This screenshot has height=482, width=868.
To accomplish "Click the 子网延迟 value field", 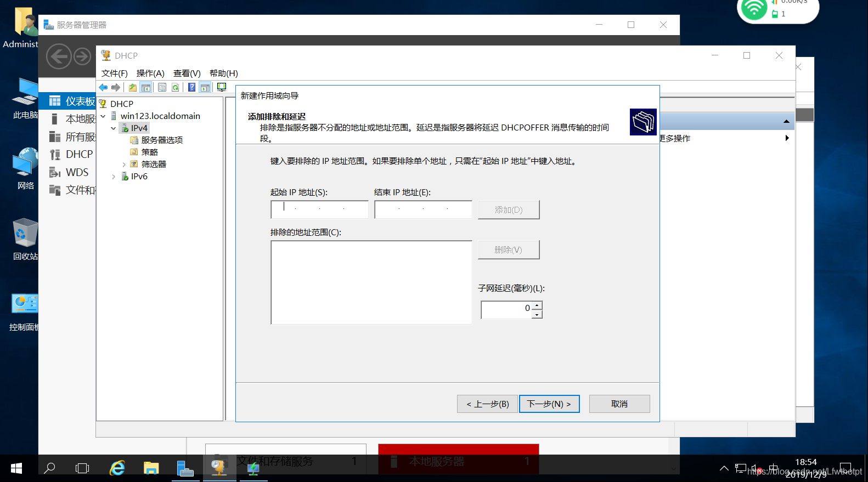I will [x=506, y=309].
